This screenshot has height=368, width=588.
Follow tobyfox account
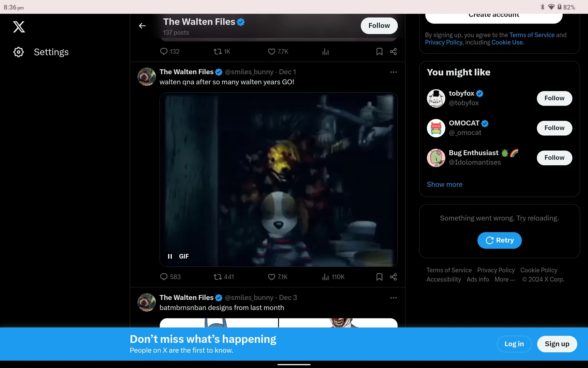pyautogui.click(x=554, y=98)
